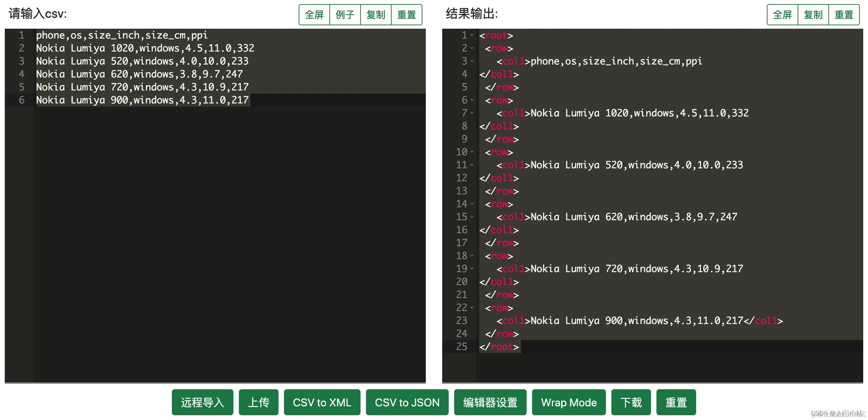The height and width of the screenshot is (420, 868).
Task: Reset the CSV input with 重置
Action: 406,14
